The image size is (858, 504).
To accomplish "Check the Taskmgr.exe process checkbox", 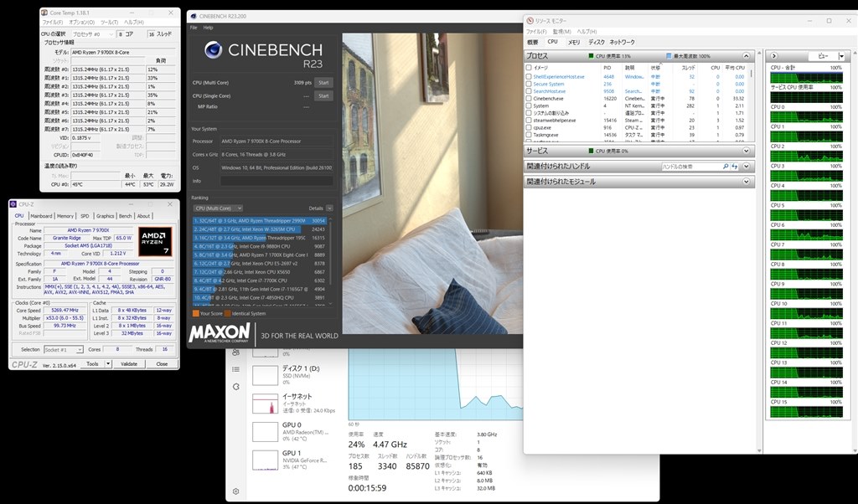I will [529, 135].
